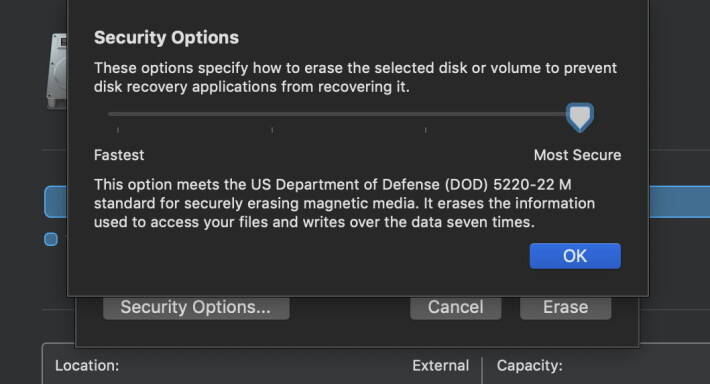The height and width of the screenshot is (384, 710).
Task: Move slider to the second tick mark
Action: 272,130
